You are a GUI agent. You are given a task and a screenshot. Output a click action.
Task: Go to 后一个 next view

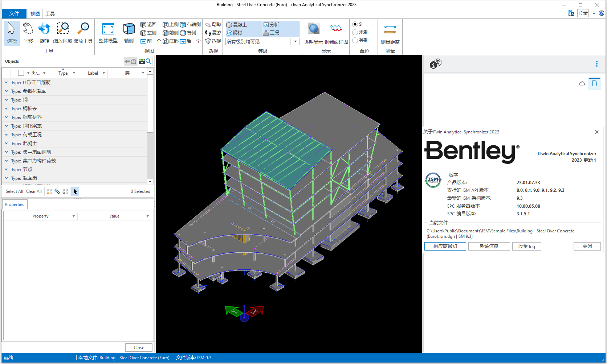(191, 41)
